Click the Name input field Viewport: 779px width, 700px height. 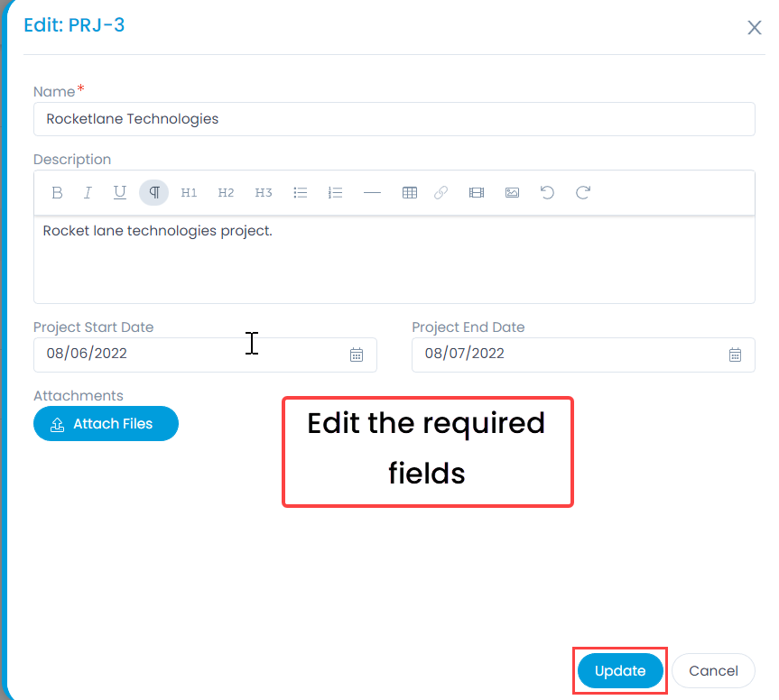tap(394, 119)
